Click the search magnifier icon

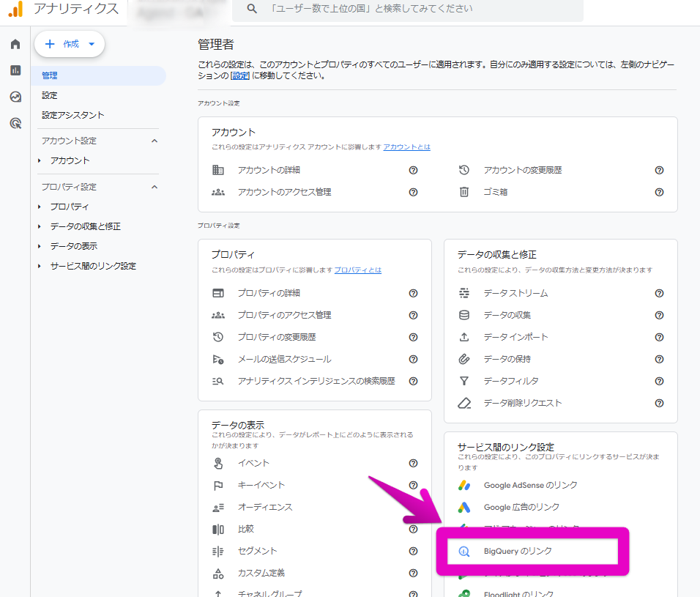252,9
